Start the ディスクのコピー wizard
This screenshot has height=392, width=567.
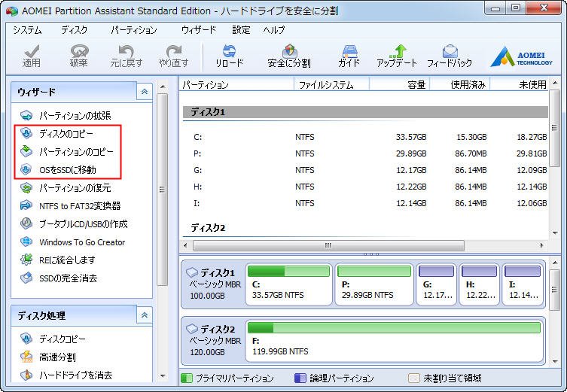click(x=56, y=134)
